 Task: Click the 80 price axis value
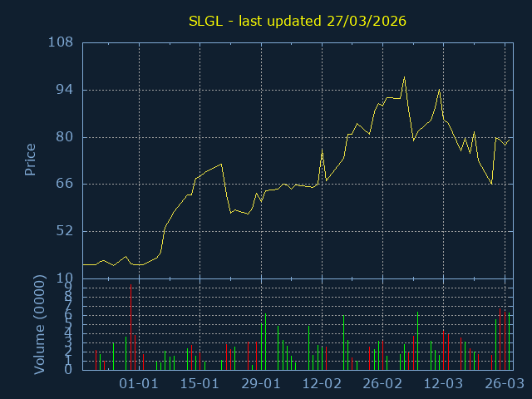click(x=65, y=137)
